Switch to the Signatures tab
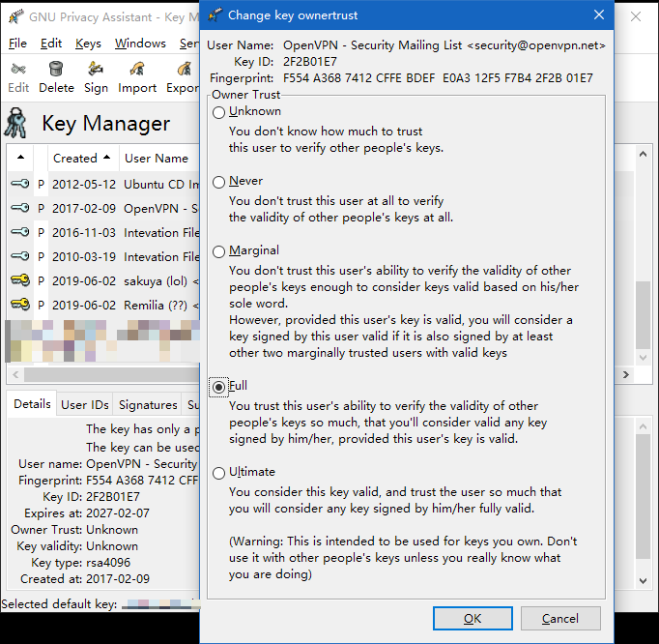 pos(148,405)
